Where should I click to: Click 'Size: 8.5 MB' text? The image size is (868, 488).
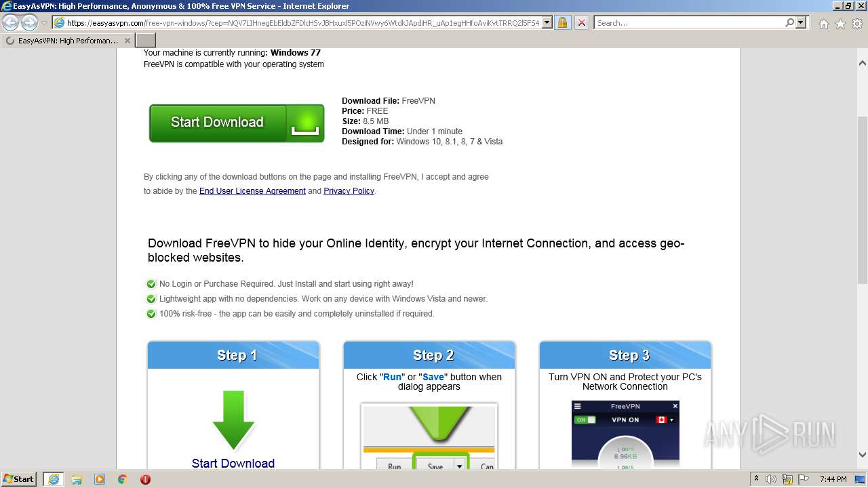tap(366, 121)
